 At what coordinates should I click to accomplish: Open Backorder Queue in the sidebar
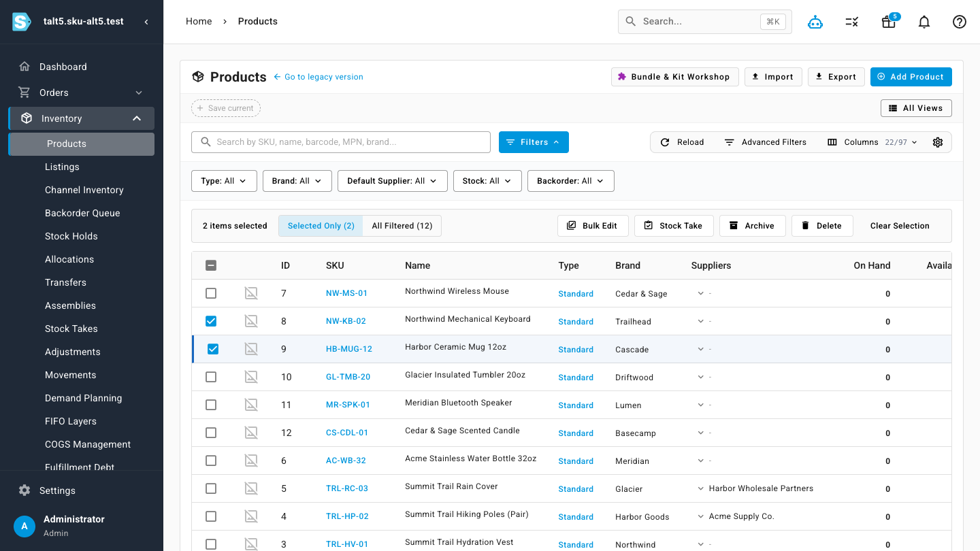pos(81,213)
